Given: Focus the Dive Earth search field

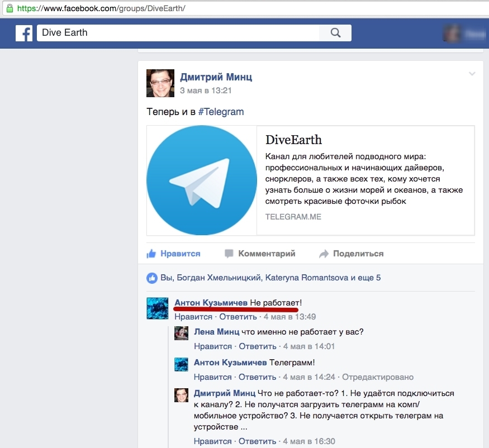Looking at the screenshot, I should (x=178, y=33).
